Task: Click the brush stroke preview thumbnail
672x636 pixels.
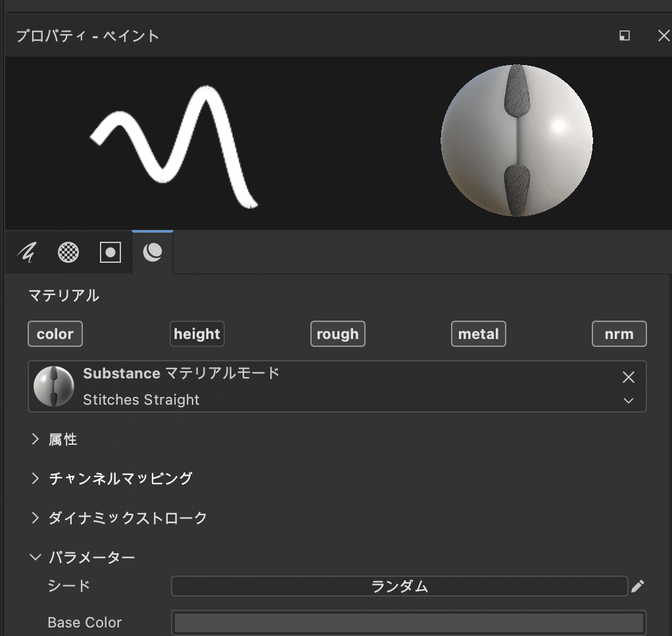Action: [x=178, y=143]
